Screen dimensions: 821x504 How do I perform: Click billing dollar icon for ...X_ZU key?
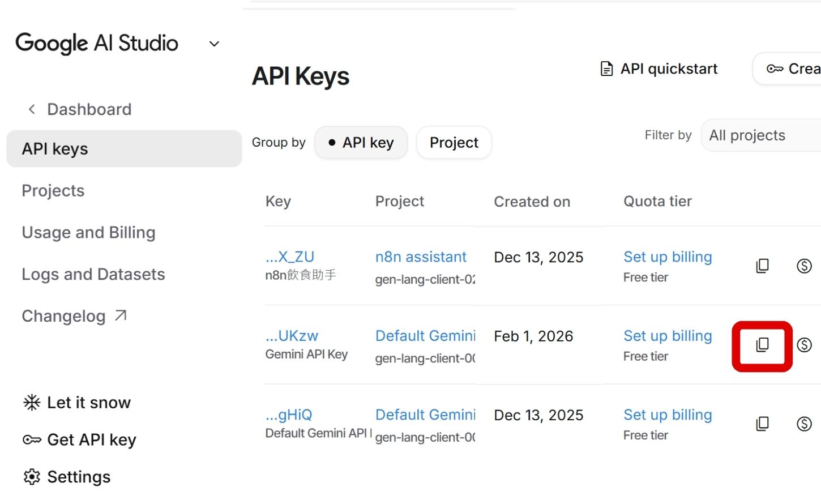(x=804, y=266)
